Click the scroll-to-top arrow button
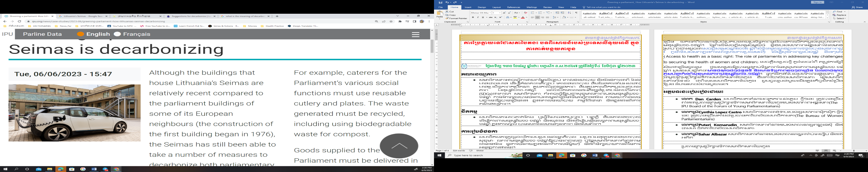 (399, 146)
